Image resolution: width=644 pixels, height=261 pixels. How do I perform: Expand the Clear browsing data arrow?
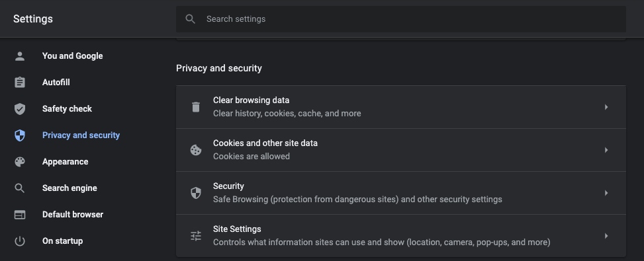point(606,107)
